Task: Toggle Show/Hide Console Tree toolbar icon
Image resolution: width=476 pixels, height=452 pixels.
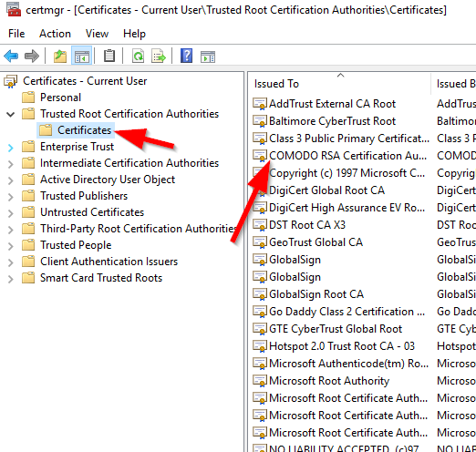Action: click(82, 56)
